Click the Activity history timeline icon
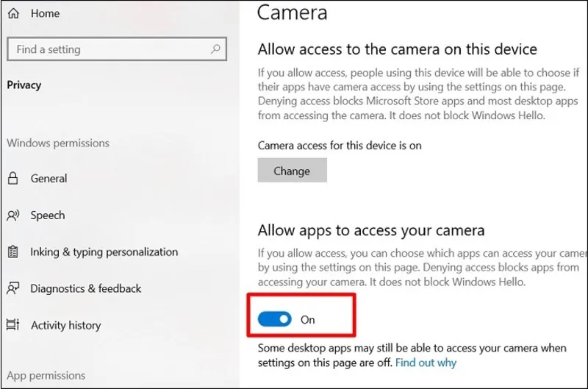Viewport: 588px width, 389px height. tap(13, 325)
